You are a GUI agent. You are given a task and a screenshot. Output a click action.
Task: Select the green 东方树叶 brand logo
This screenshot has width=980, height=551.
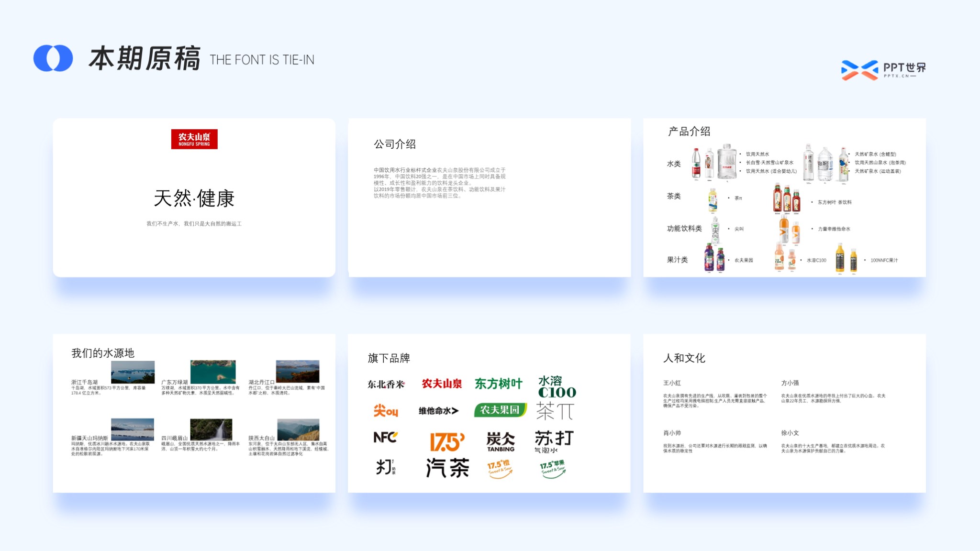click(499, 384)
